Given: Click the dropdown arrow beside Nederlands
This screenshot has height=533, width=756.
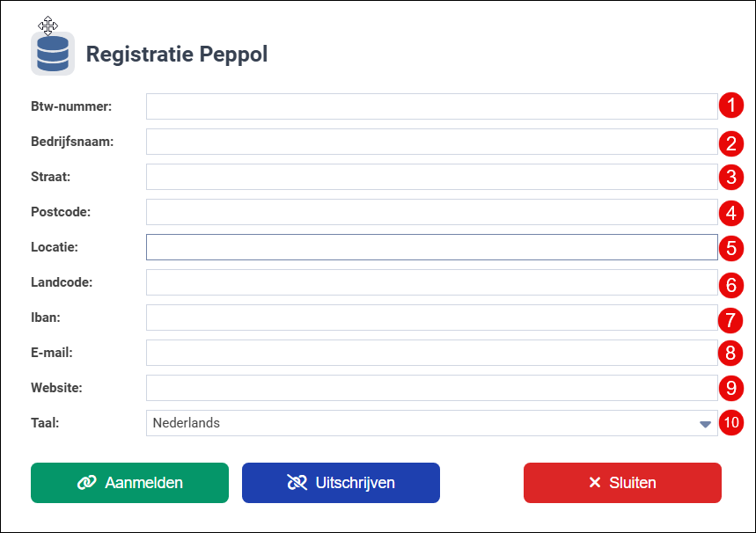Looking at the screenshot, I should [705, 423].
